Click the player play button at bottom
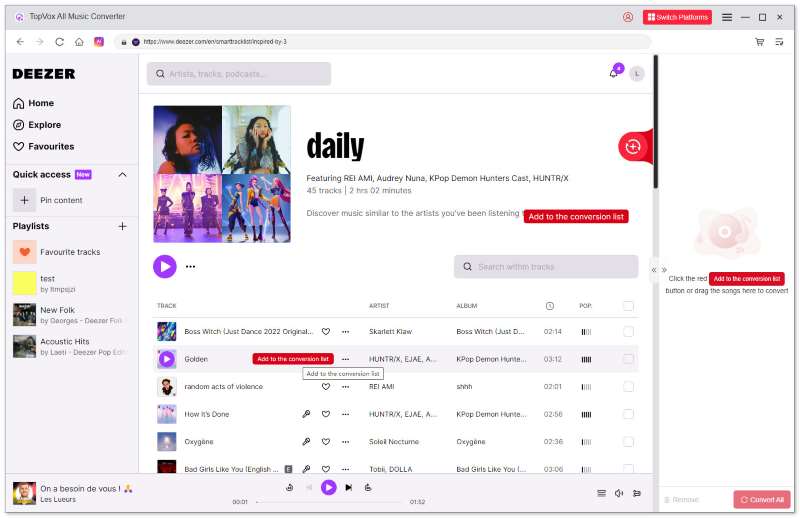Image resolution: width=800 pixels, height=518 pixels. 329,488
